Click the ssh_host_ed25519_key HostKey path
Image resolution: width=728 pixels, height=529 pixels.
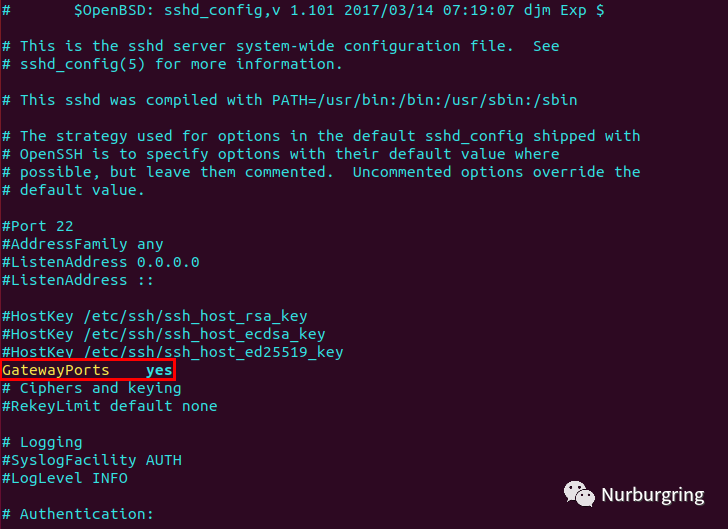(x=214, y=352)
